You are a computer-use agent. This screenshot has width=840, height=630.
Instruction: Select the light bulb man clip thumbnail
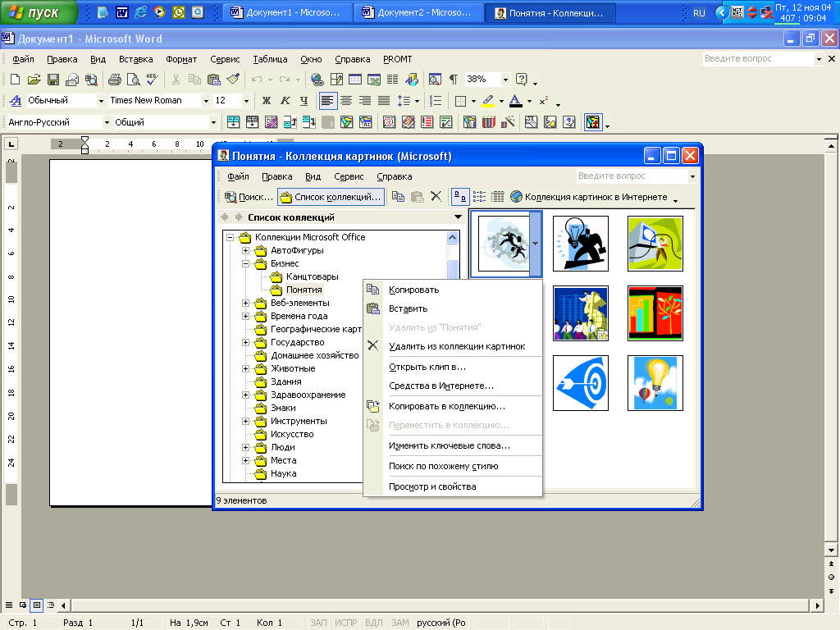tap(581, 244)
